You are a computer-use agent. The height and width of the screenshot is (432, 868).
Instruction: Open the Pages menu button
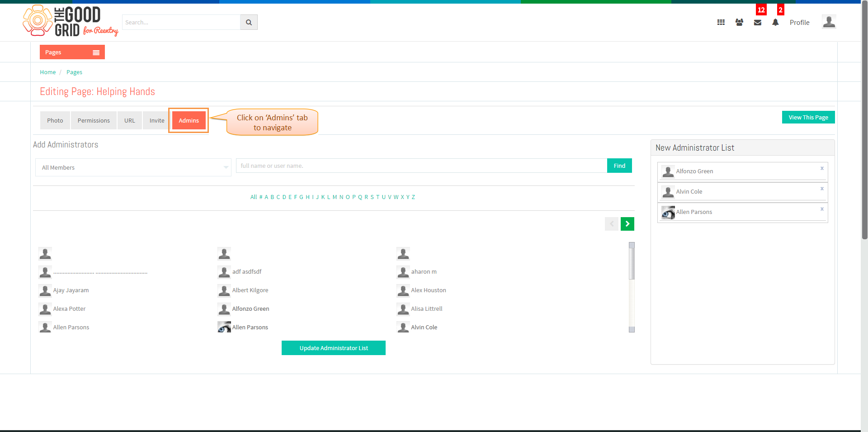point(72,52)
